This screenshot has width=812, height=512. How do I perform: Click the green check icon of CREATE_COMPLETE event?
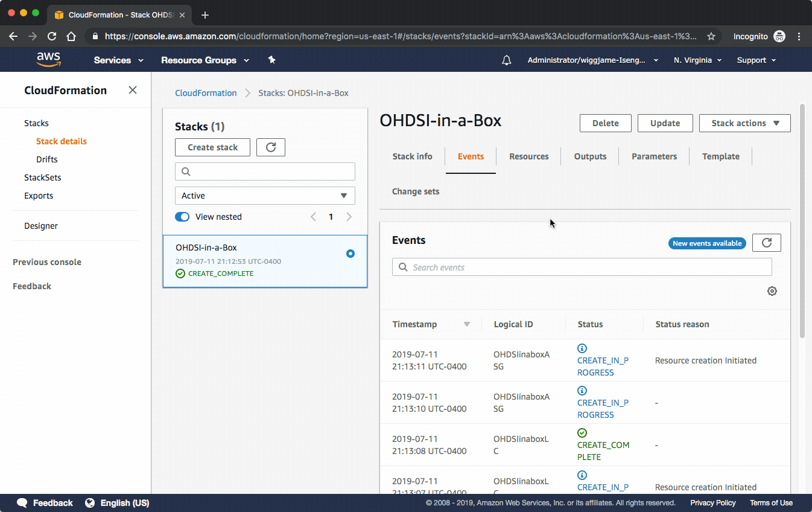click(582, 433)
